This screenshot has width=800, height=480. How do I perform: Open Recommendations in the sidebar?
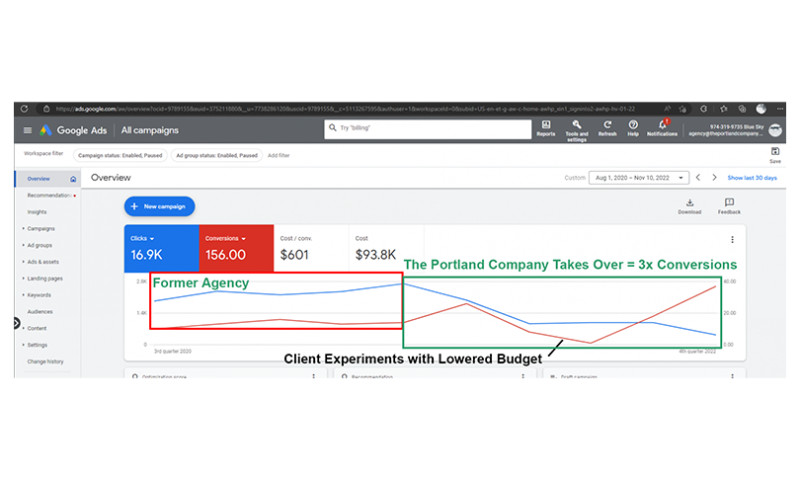click(49, 195)
